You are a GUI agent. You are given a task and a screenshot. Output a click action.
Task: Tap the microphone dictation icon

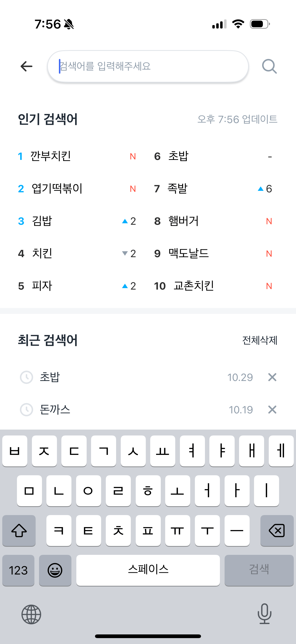tap(264, 614)
